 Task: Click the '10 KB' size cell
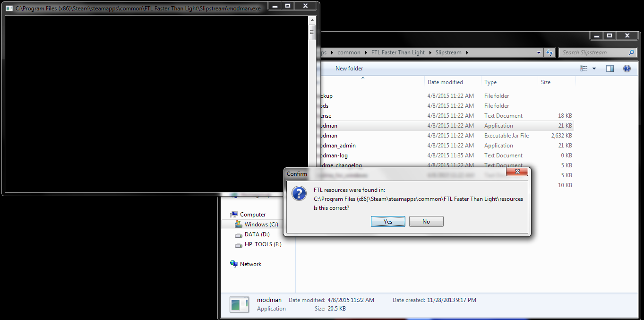click(565, 185)
